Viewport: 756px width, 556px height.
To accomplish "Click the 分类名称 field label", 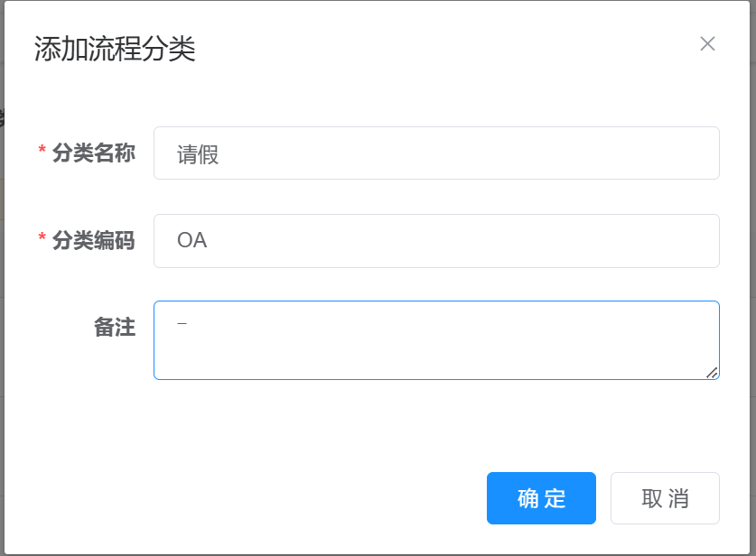I will [93, 153].
